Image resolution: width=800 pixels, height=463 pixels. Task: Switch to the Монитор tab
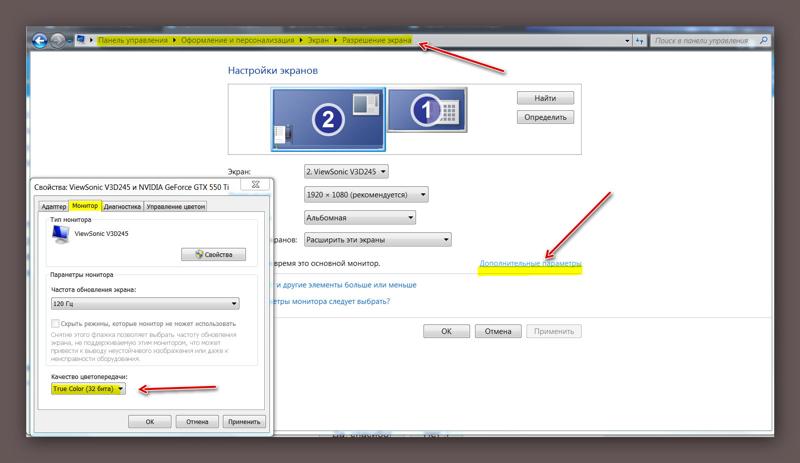[85, 205]
